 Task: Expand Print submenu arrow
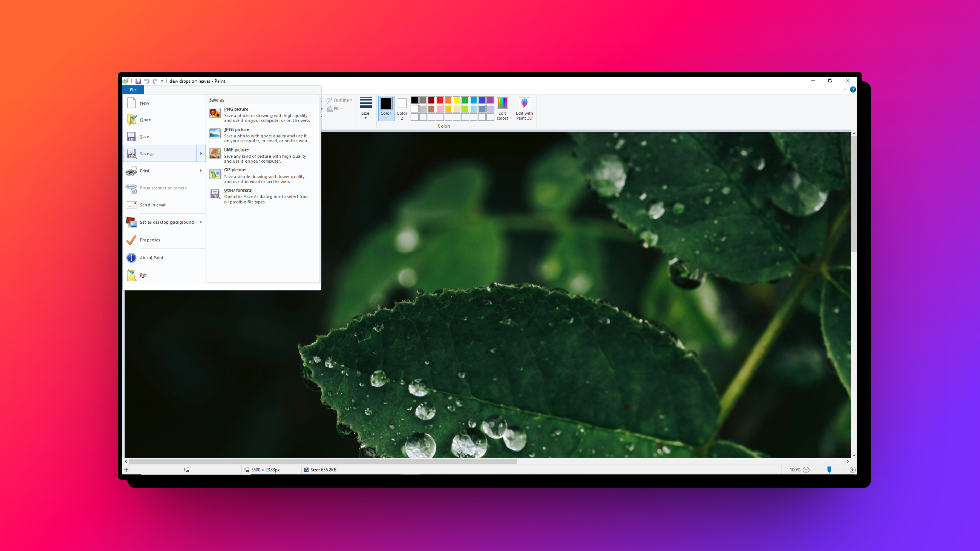201,171
